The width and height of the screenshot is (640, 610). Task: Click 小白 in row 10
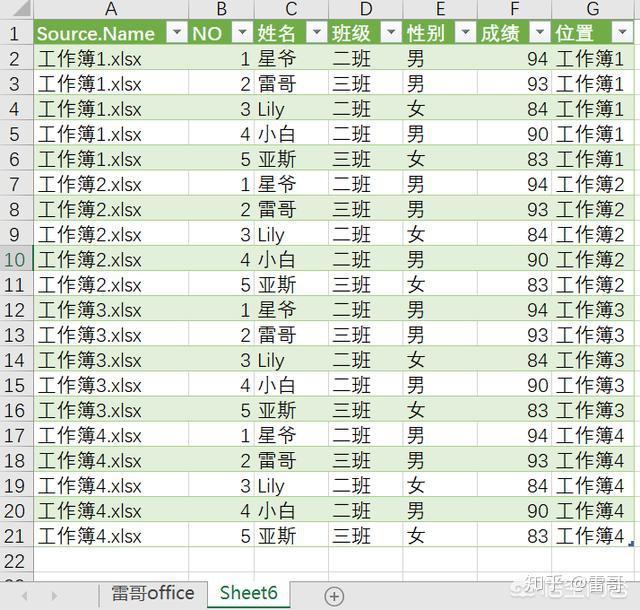click(276, 260)
